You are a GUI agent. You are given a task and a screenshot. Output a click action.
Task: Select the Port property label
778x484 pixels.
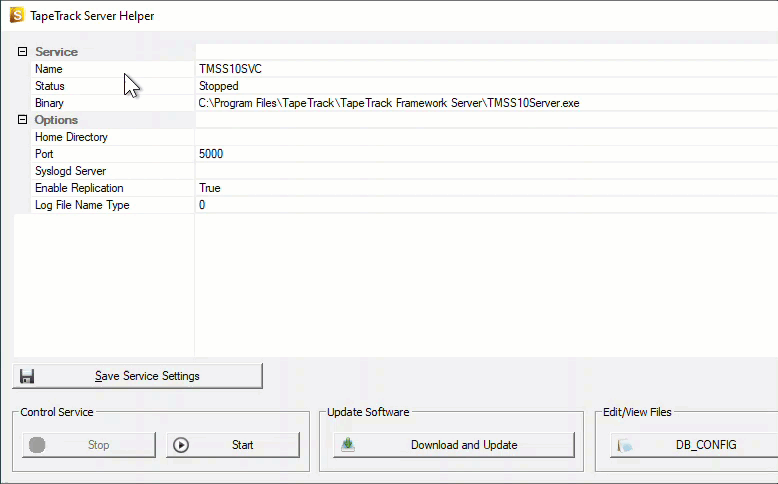click(x=44, y=154)
